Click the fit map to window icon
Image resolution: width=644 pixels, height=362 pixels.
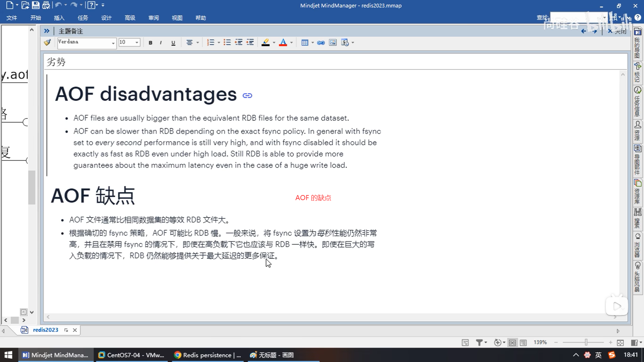[x=620, y=343]
